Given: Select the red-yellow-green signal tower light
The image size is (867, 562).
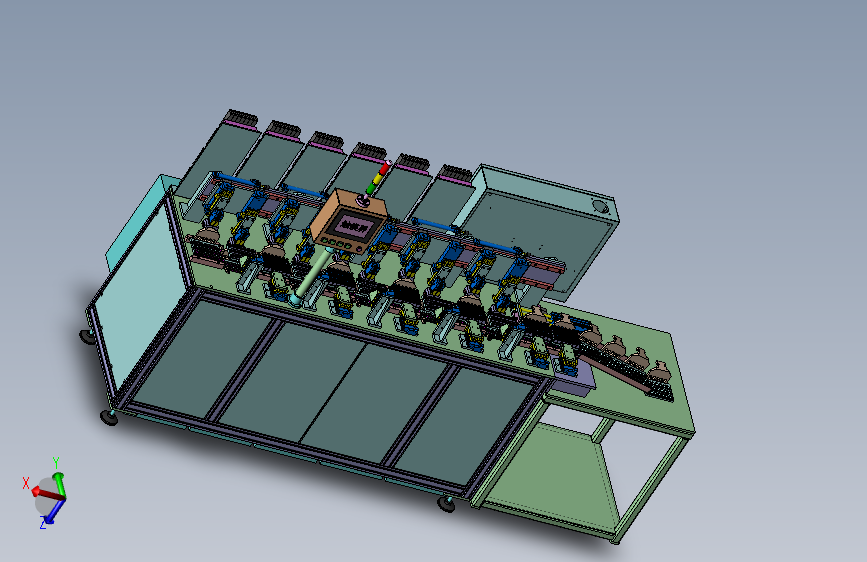Looking at the screenshot, I should coord(378,178).
